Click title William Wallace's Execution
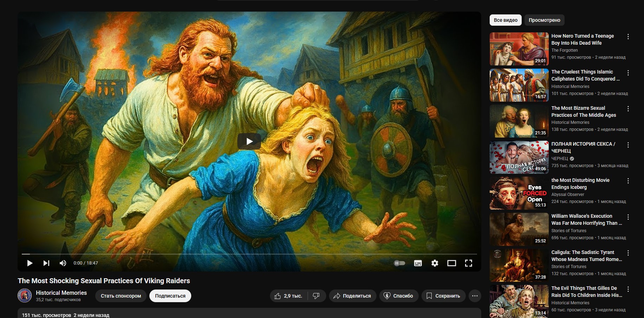Screen dimensions: 644x318 pos(586,220)
